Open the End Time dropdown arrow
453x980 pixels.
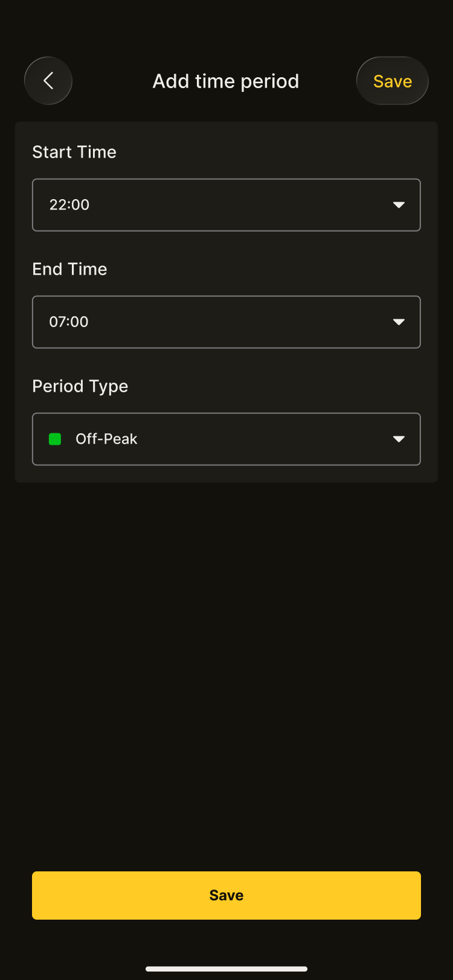click(399, 322)
